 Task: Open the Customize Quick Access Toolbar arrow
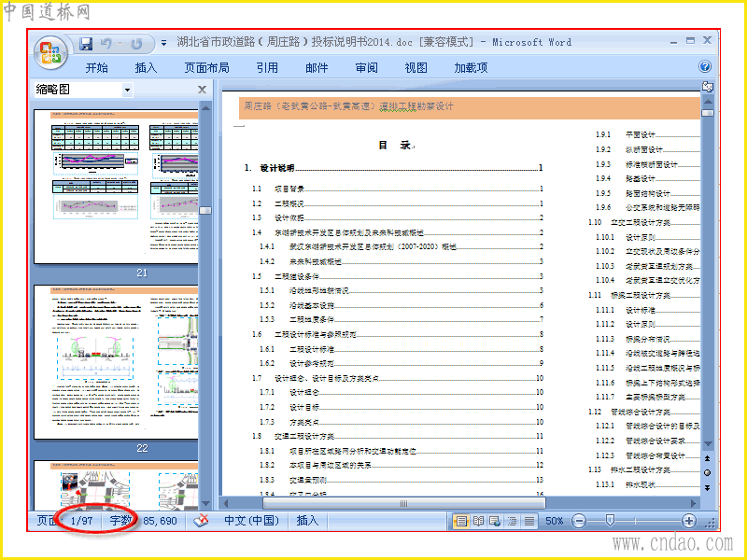[x=164, y=43]
